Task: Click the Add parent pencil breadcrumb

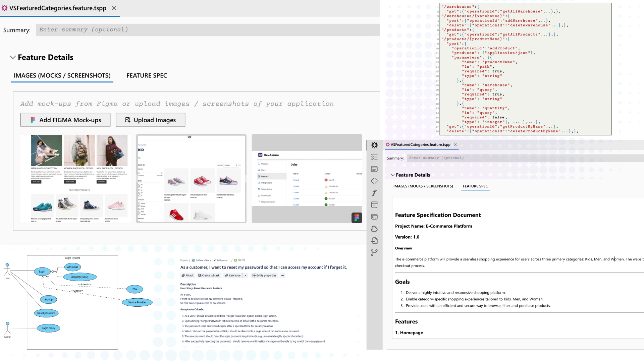Action: [220, 260]
